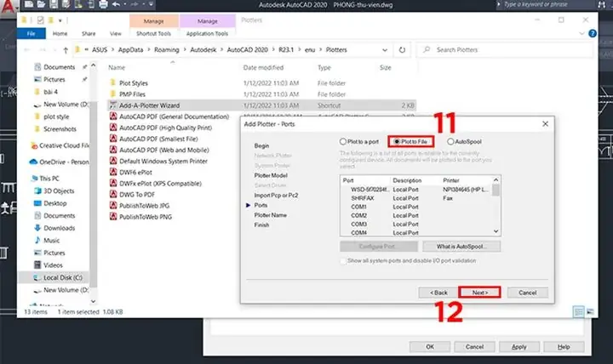This screenshot has height=364, width=613.
Task: Click the Refresh icon beside address bar
Action: [402, 50]
